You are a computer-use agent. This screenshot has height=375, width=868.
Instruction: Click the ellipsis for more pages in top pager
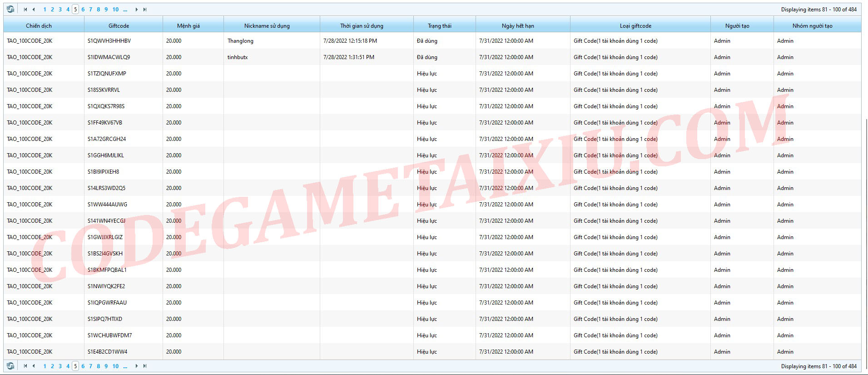click(125, 10)
